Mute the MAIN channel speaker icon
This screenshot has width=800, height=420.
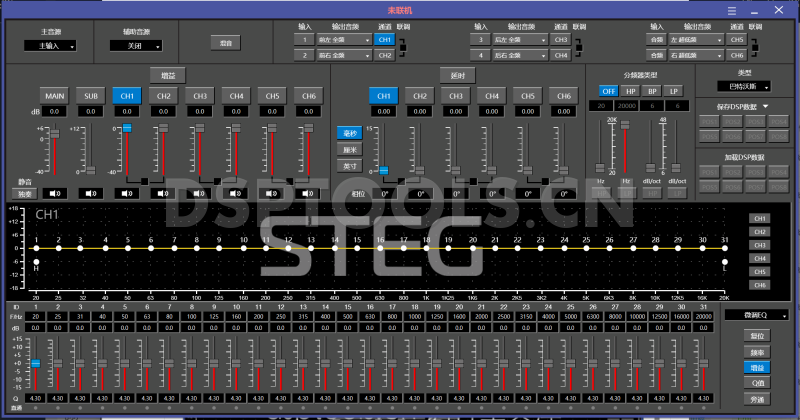tap(55, 192)
